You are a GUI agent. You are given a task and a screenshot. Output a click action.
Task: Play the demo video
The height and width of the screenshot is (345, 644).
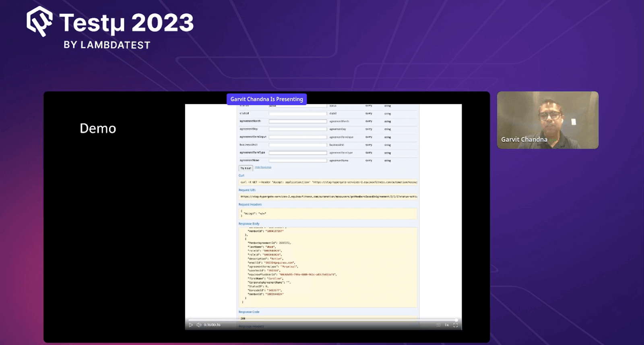point(191,325)
